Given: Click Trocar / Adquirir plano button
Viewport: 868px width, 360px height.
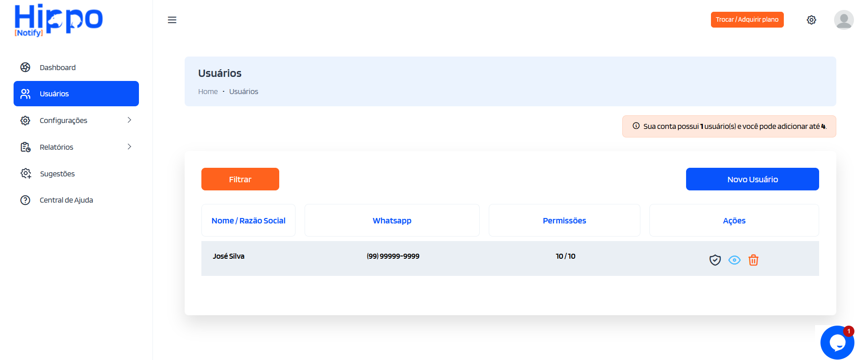Looking at the screenshot, I should point(747,19).
